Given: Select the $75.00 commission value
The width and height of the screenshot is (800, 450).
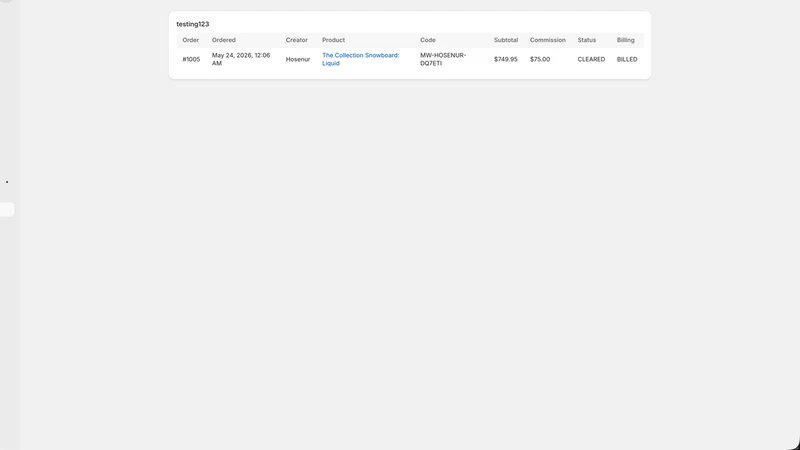Looking at the screenshot, I should pyautogui.click(x=540, y=59).
